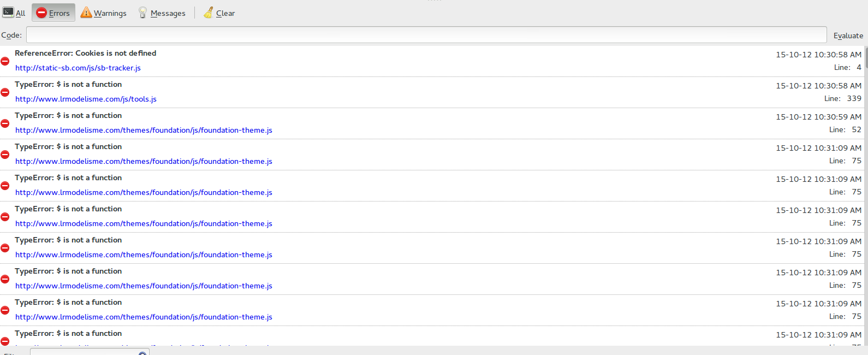Switch to the Messages filter
The height and width of the screenshot is (355, 868).
pyautogui.click(x=168, y=13)
